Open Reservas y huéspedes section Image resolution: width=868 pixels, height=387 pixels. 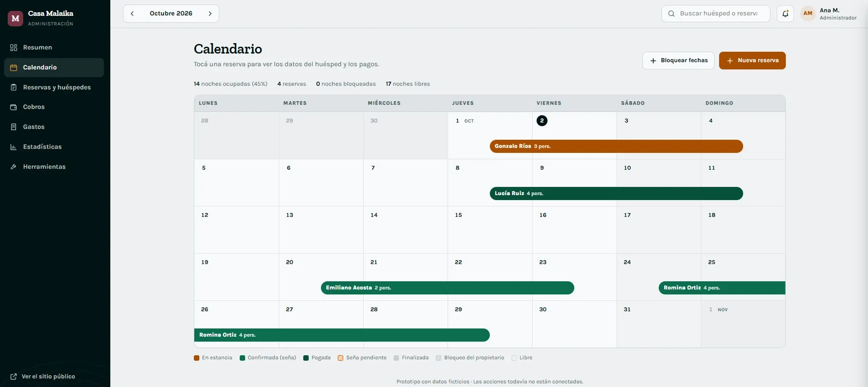coord(54,88)
